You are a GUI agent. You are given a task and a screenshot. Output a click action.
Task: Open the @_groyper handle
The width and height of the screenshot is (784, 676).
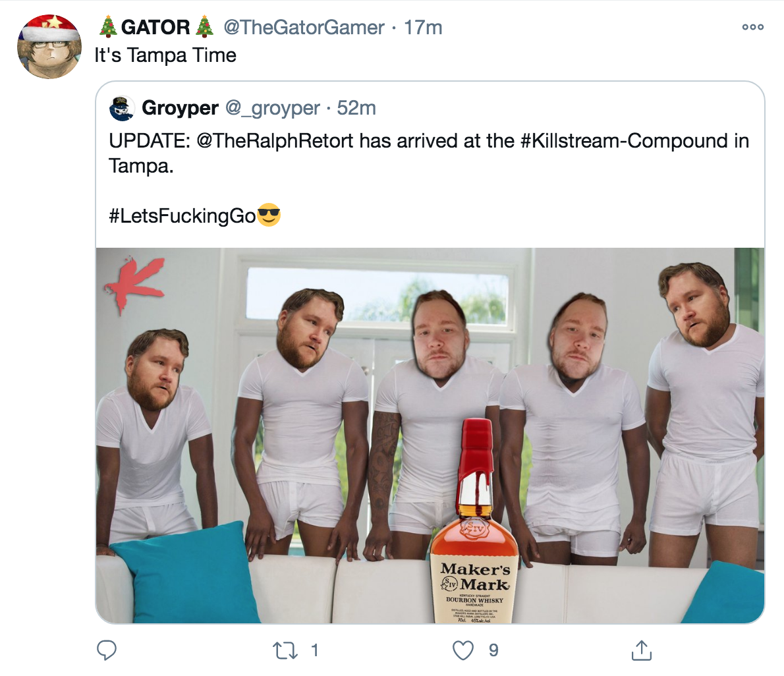[273, 109]
